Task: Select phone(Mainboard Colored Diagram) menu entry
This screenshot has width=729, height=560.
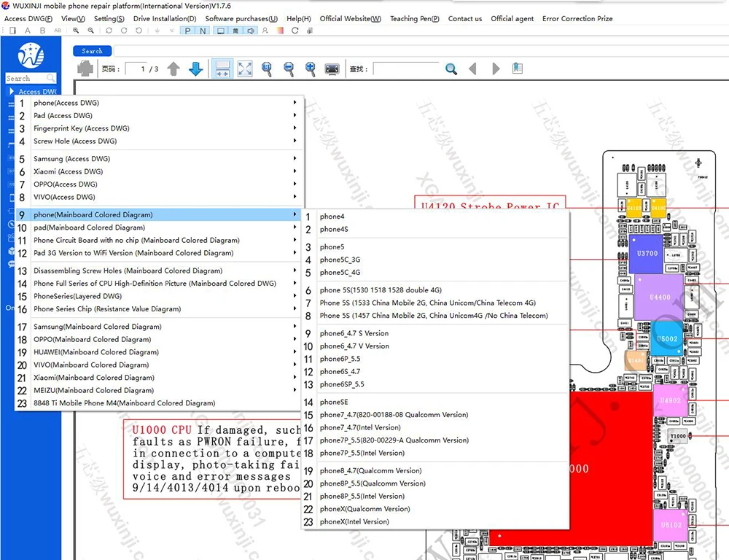Action: pyautogui.click(x=159, y=214)
